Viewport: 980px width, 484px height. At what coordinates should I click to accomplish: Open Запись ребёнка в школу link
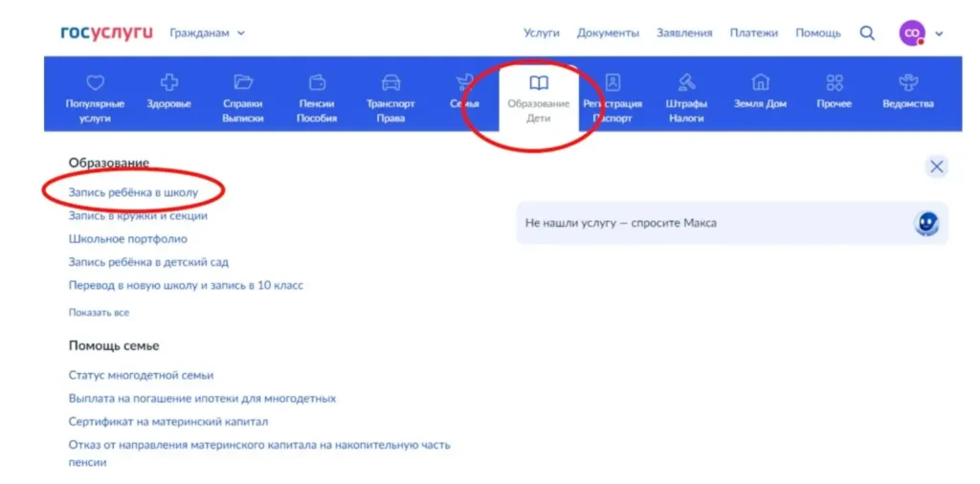click(133, 192)
